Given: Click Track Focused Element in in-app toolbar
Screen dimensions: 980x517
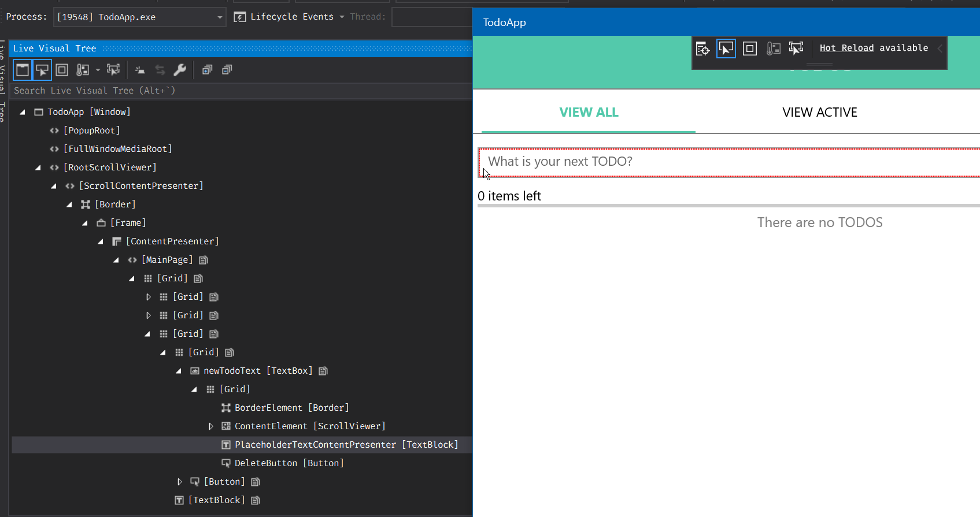Looking at the screenshot, I should point(773,49).
